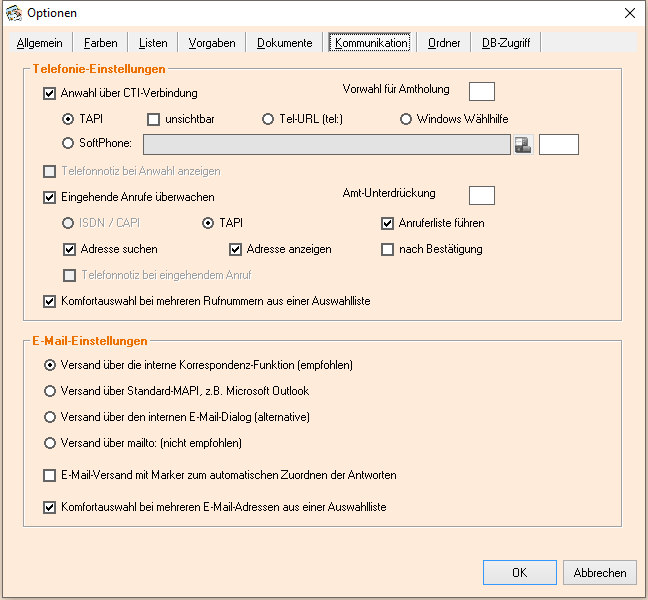
Task: Select the SoftPhone radio option
Action: (69, 144)
